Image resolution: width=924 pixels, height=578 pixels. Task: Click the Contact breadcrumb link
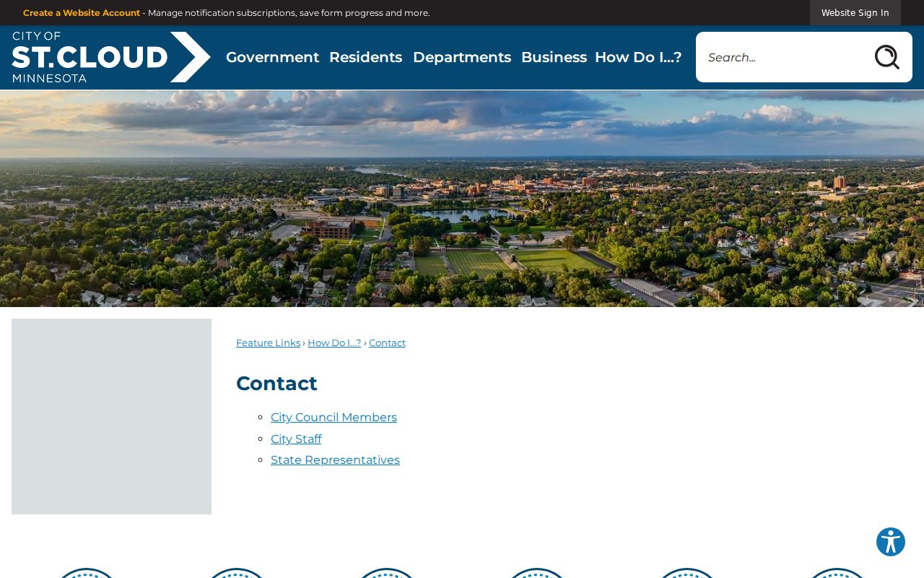(x=387, y=343)
